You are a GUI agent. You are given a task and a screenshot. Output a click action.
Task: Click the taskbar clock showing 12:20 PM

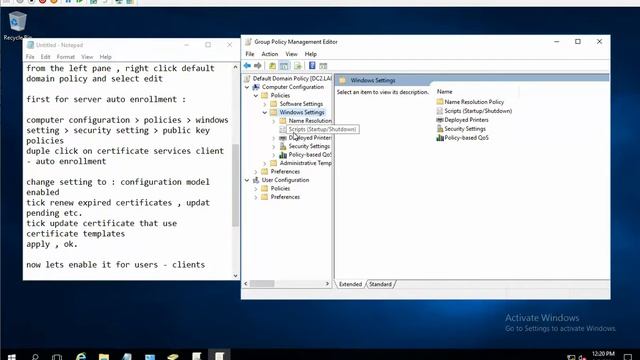tap(603, 355)
